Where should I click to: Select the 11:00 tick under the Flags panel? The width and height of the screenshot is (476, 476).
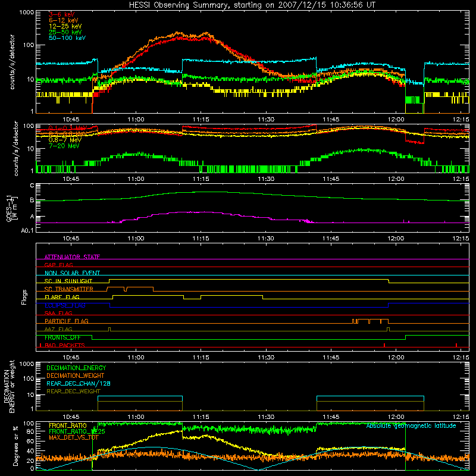[136, 358]
